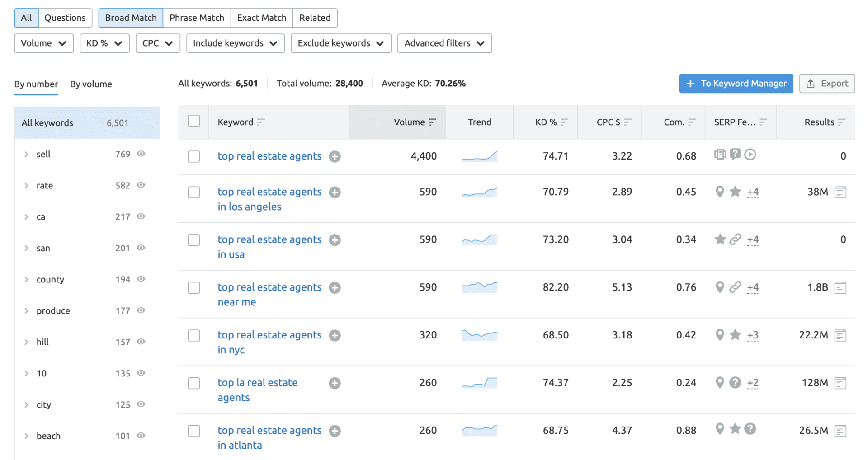Open the Volume filter dropdown
The height and width of the screenshot is (460, 868).
[x=44, y=43]
